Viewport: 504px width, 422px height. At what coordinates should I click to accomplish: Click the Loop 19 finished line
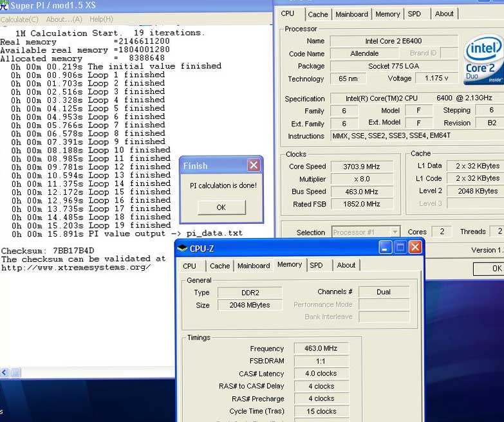(x=91, y=225)
